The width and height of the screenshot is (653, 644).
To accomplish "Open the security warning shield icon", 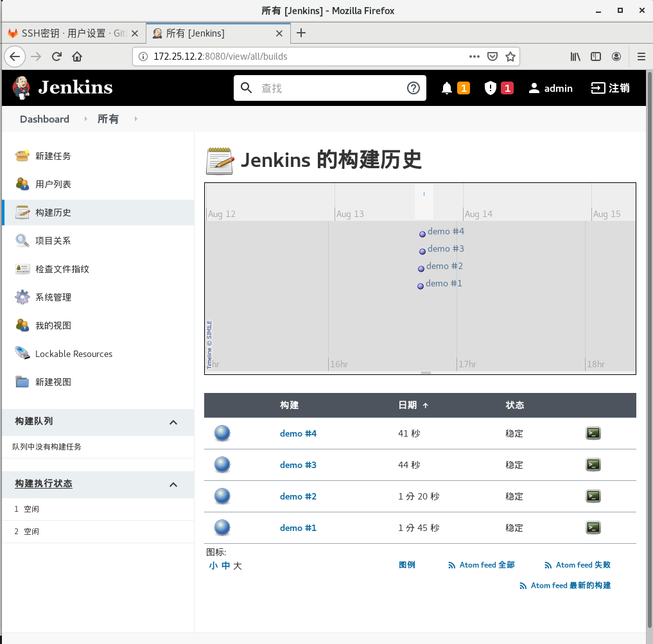I will (x=490, y=88).
